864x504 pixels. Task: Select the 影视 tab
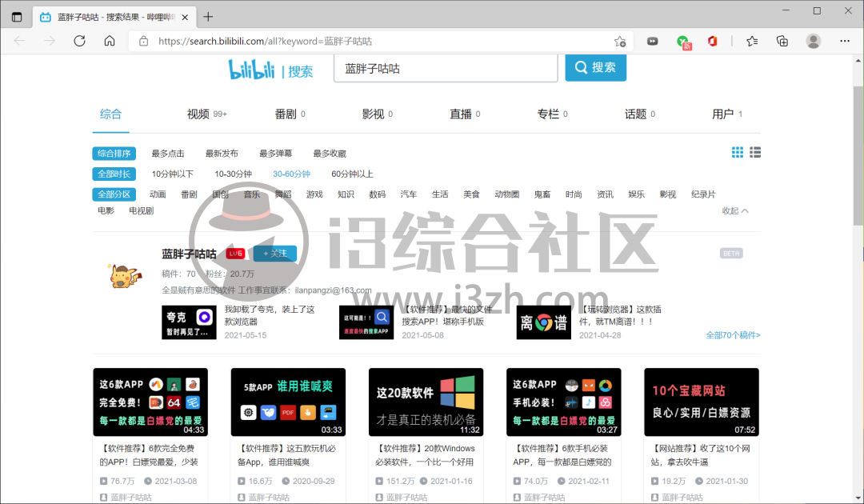pos(378,114)
